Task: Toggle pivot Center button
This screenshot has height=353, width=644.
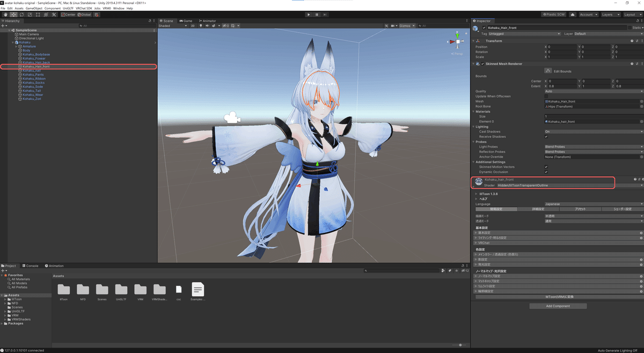Action: [68, 14]
